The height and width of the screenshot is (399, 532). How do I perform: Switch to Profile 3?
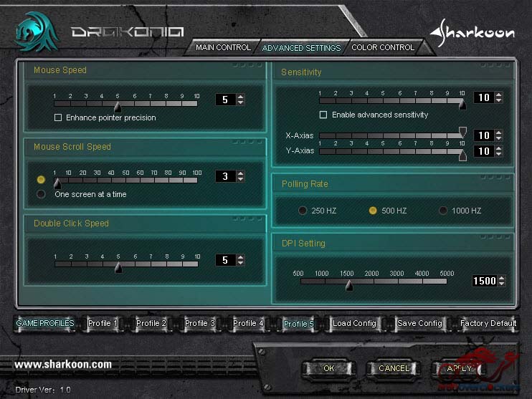[200, 323]
